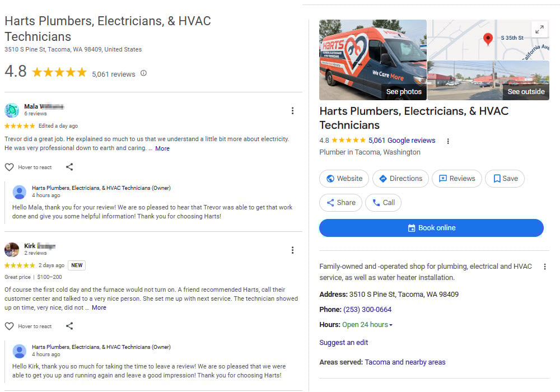Share Kirk's review via share icon
The image size is (560, 392).
click(69, 326)
